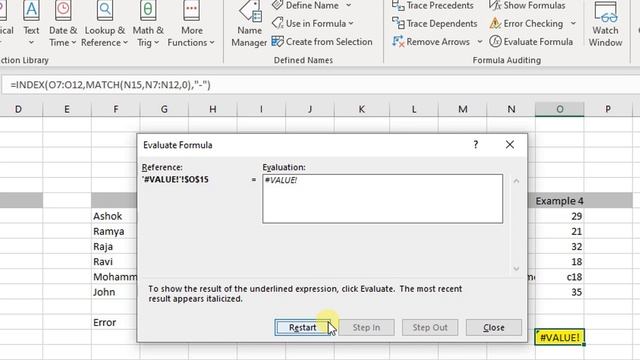Viewport: 640px width, 360px height.
Task: Select column O header
Action: [560, 109]
